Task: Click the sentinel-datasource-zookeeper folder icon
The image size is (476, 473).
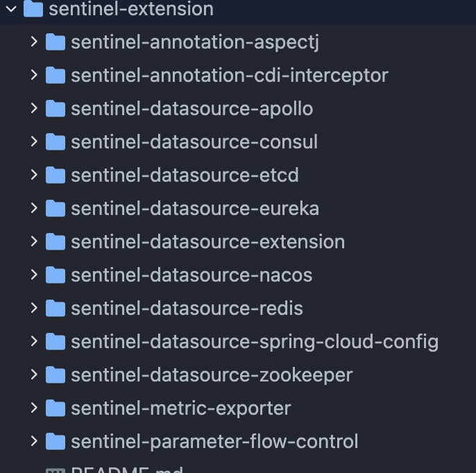Action: [x=56, y=375]
